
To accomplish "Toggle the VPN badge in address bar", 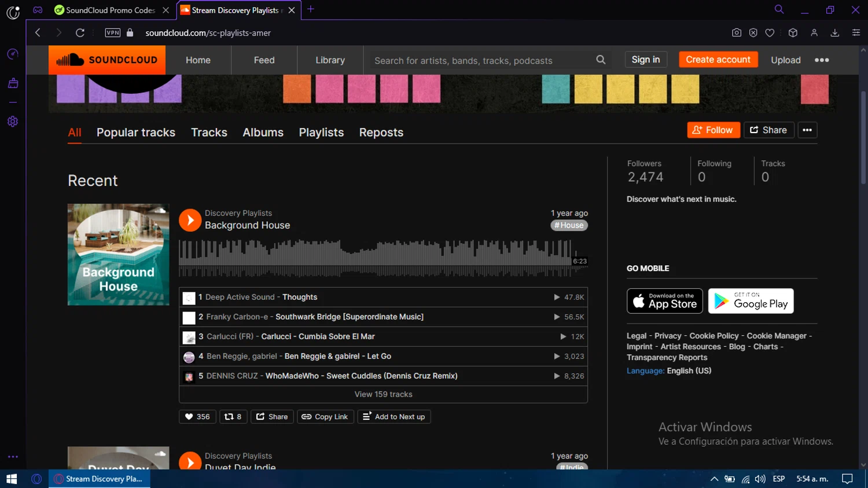I will 113,33.
